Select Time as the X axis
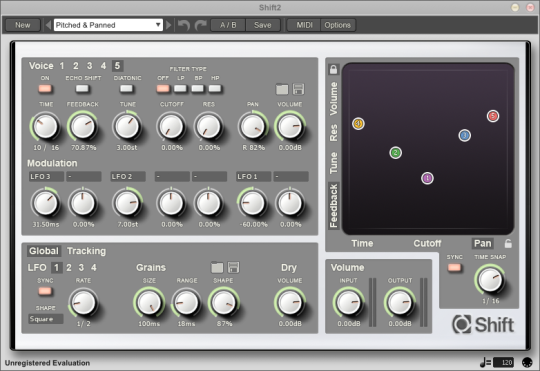540x371 pixels. 362,244
